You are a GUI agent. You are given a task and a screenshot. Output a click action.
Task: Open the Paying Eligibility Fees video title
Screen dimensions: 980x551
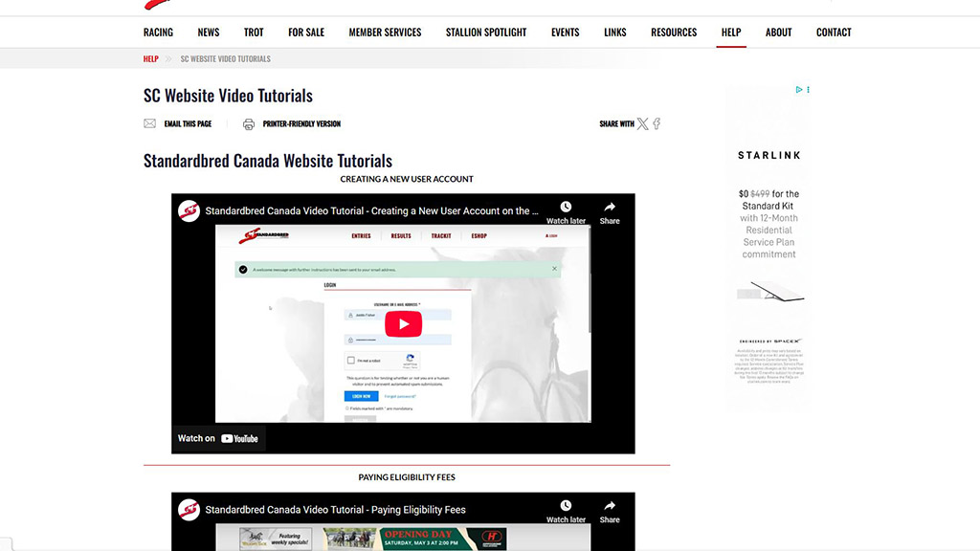[x=335, y=510]
